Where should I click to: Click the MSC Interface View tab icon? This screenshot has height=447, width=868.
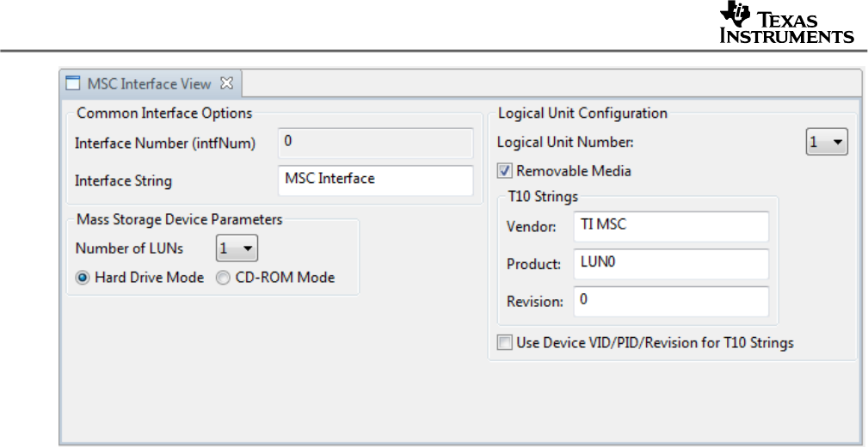[74, 83]
